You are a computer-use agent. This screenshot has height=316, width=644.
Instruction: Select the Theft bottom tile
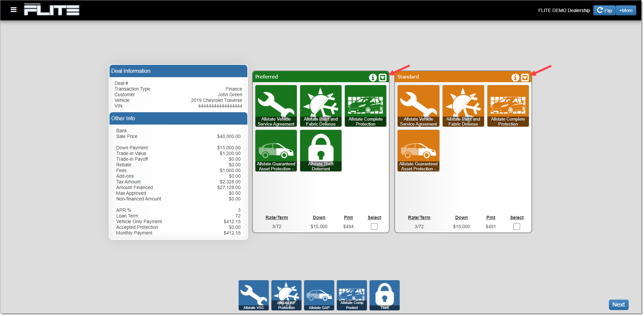385,295
